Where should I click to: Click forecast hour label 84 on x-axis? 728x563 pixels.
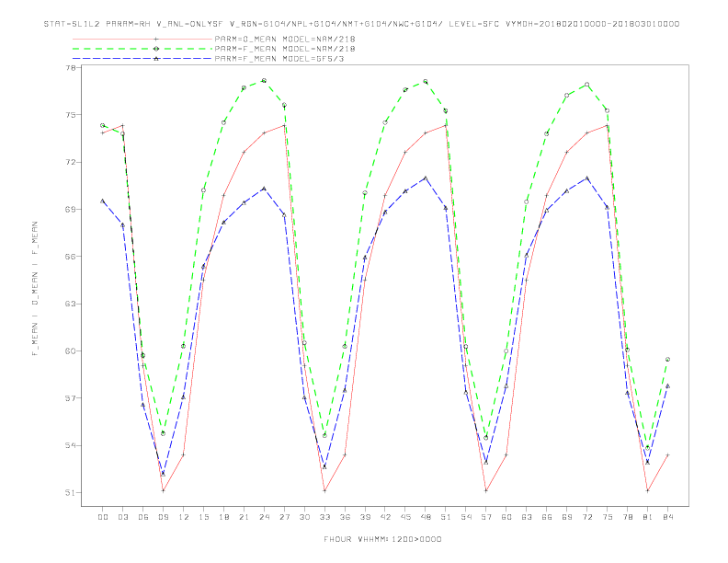click(667, 517)
